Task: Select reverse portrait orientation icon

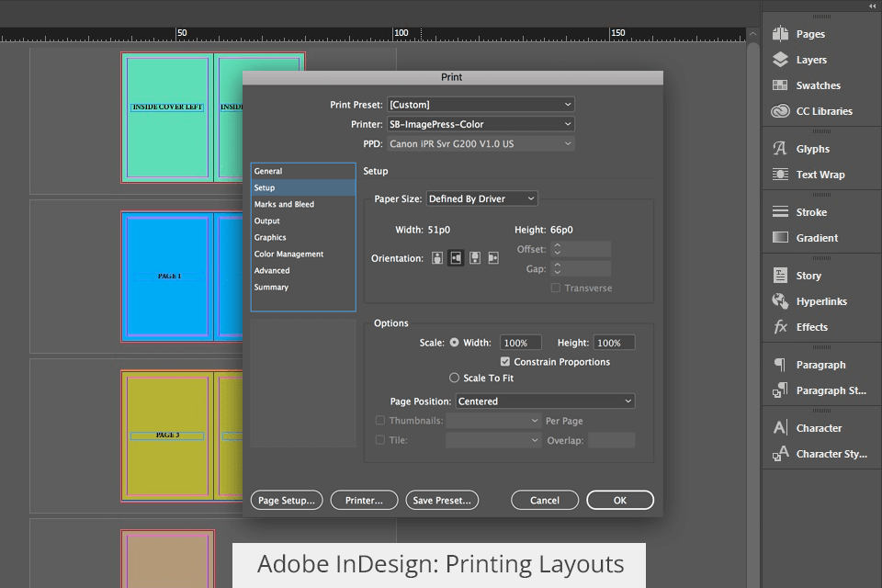Action: pos(475,258)
